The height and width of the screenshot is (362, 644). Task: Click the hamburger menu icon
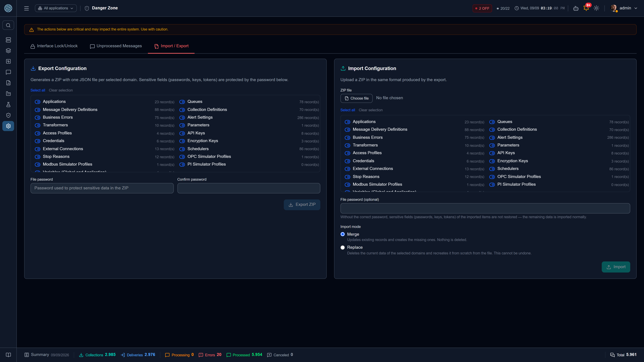(x=26, y=8)
